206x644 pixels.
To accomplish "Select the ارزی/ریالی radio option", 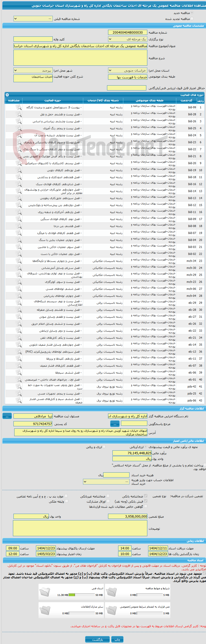I will (146, 447).
